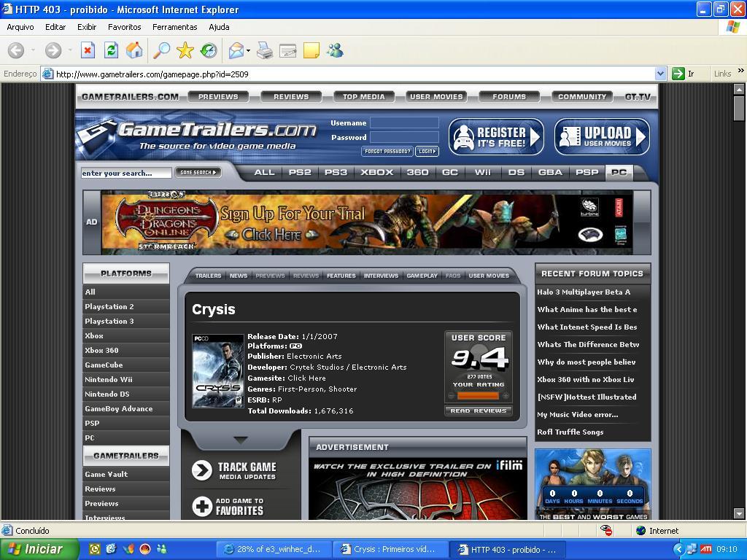Click the Ir go arrow button
Screen dimensions: 747x560
tap(678, 74)
